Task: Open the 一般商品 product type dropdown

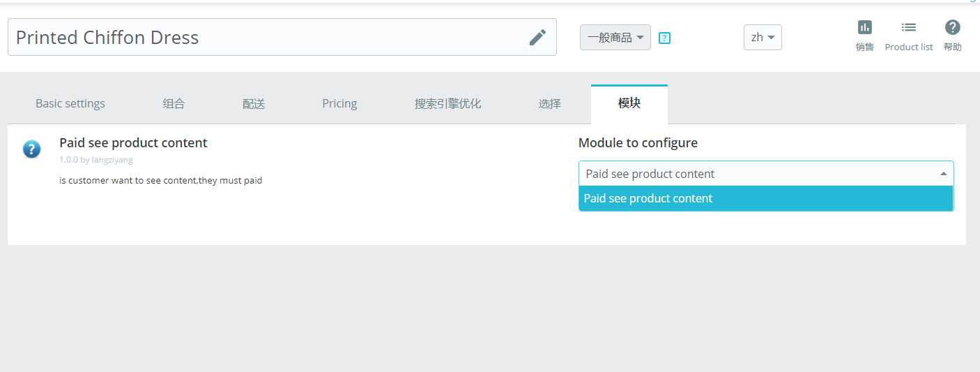Action: click(615, 38)
